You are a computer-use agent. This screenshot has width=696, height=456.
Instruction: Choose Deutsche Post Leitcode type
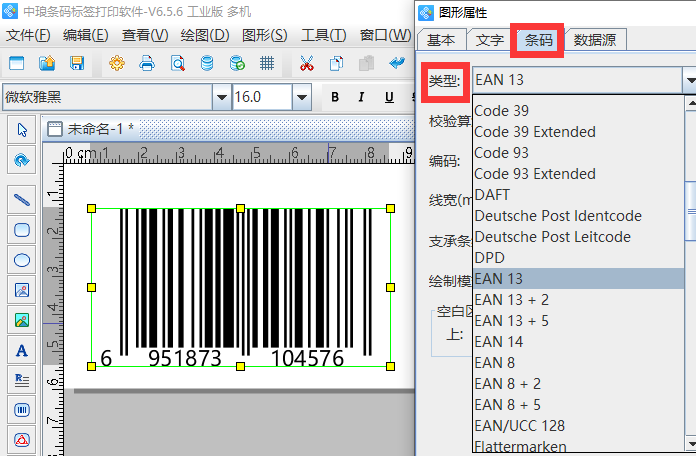coord(578,237)
